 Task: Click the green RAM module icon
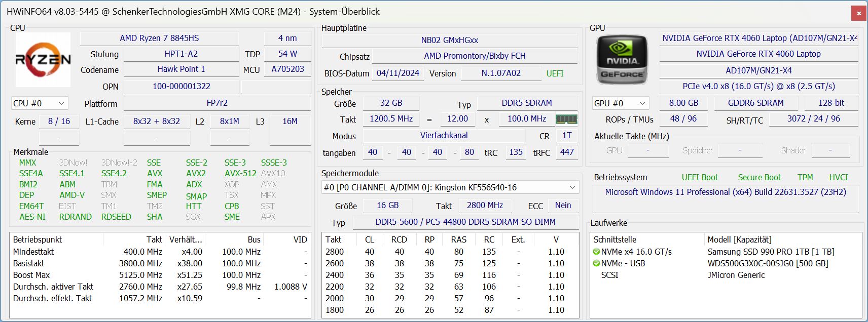(566, 119)
